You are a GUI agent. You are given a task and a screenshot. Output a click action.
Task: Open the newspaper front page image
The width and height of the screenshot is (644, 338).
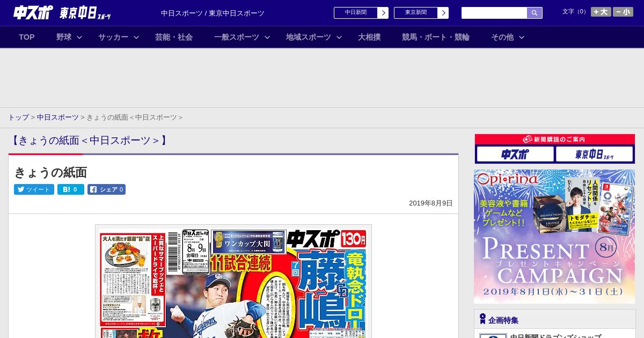pos(233,281)
